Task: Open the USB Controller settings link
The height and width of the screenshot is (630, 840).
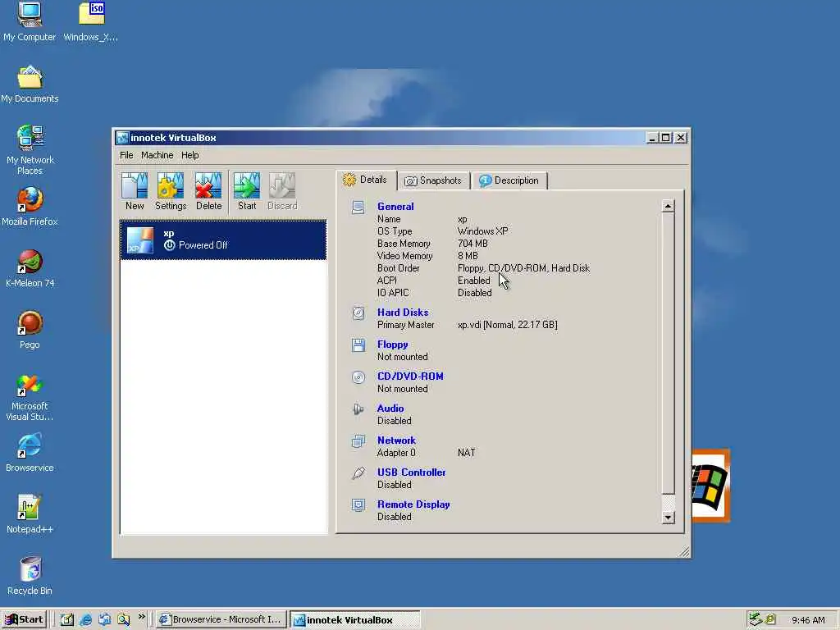Action: [412, 472]
